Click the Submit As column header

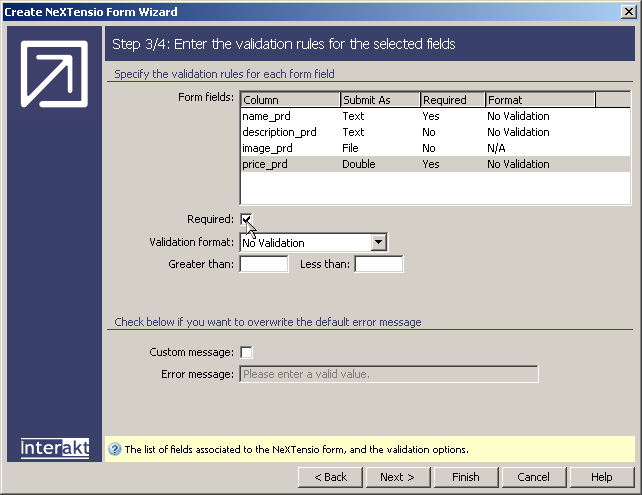click(x=379, y=100)
